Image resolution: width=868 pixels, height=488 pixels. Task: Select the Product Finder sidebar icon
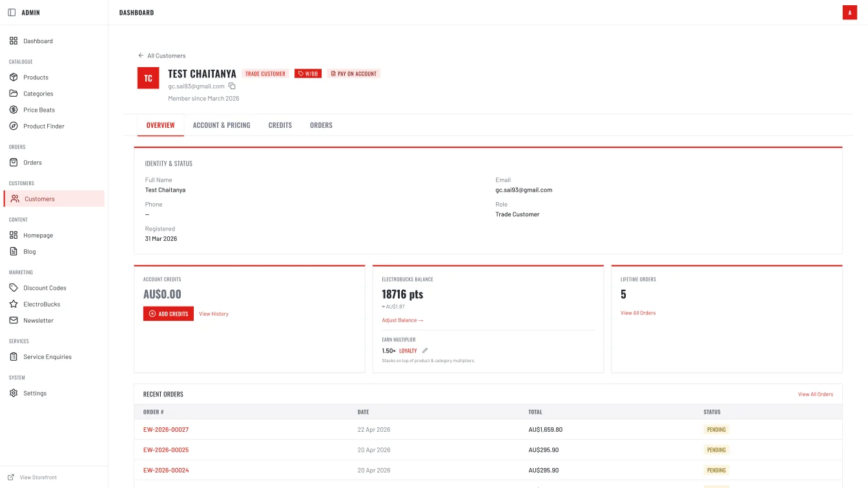pyautogui.click(x=14, y=126)
